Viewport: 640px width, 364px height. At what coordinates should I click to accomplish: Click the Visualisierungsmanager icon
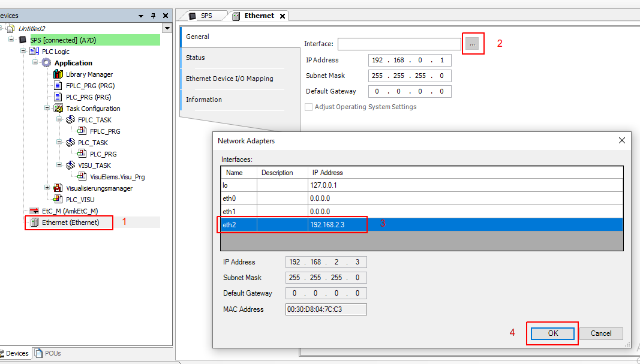(58, 188)
